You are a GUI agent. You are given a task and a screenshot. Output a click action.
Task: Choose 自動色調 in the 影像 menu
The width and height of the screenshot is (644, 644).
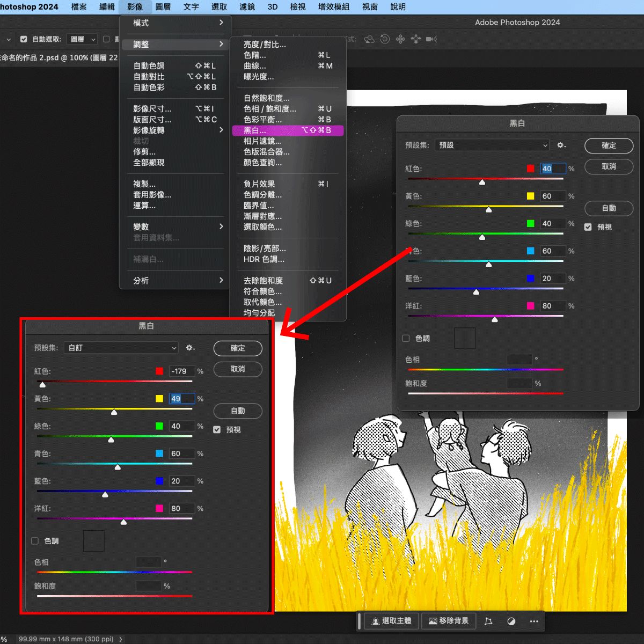tap(175, 65)
